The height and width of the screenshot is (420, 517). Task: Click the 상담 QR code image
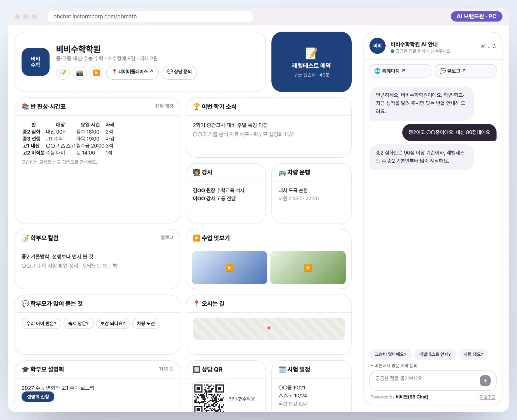tap(209, 397)
